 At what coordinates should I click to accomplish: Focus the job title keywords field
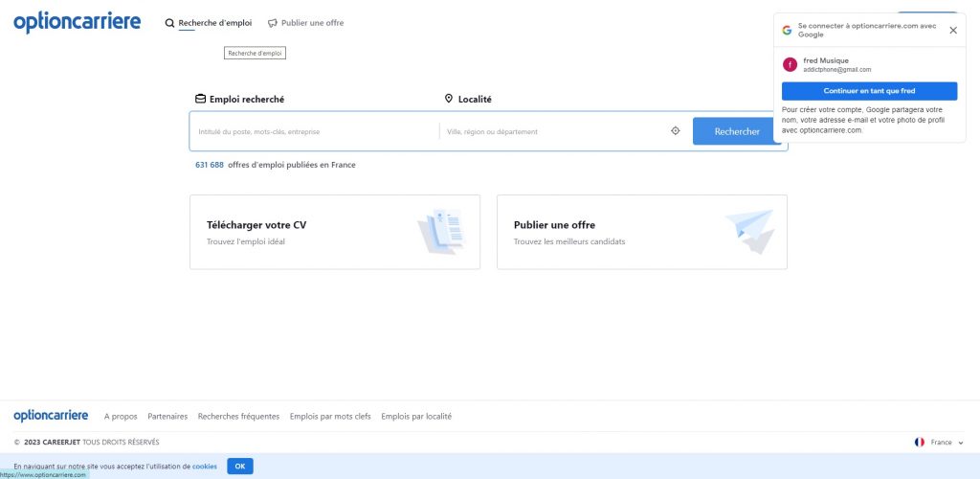314,131
